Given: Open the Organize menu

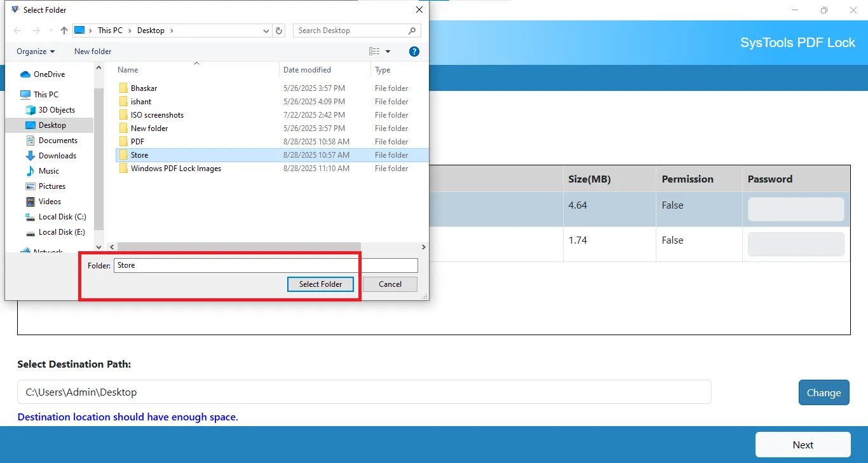Looking at the screenshot, I should pos(36,52).
